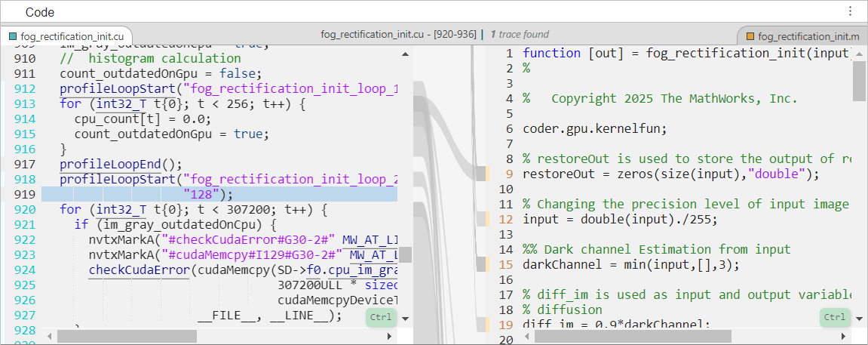Click the checkCudaError link on line 924
This screenshot has width=868, height=345.
pos(140,270)
